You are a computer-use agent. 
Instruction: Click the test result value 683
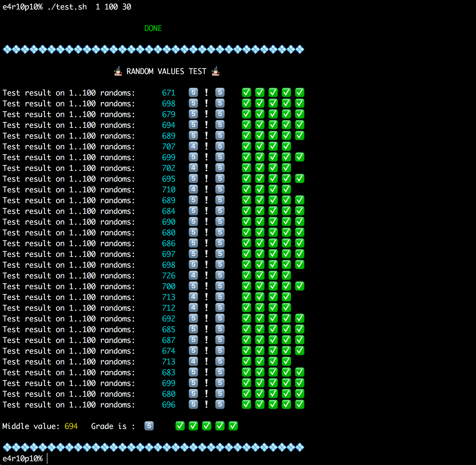click(x=169, y=372)
